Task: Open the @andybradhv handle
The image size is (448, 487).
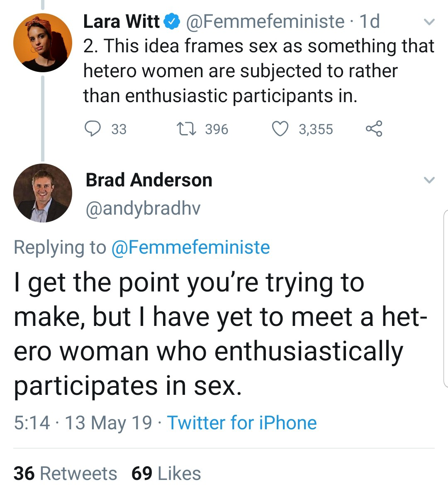Action: pos(143,208)
